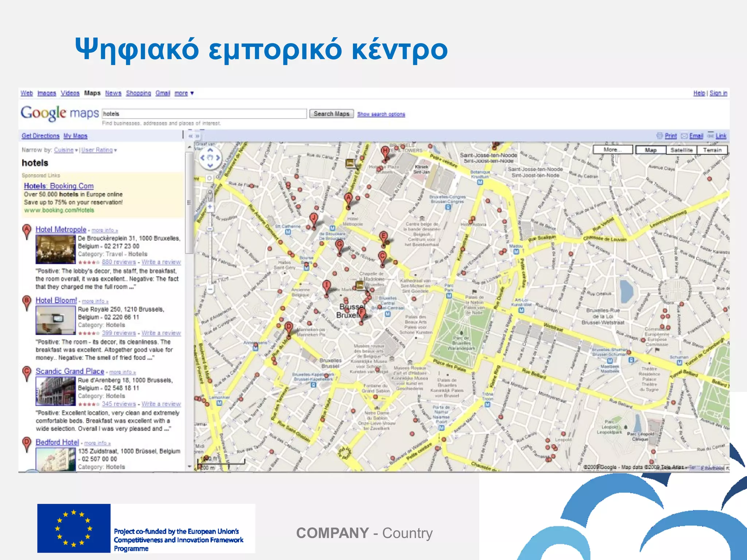Viewport: 747px width, 560px height.
Task: Switch to Map view
Action: click(651, 150)
